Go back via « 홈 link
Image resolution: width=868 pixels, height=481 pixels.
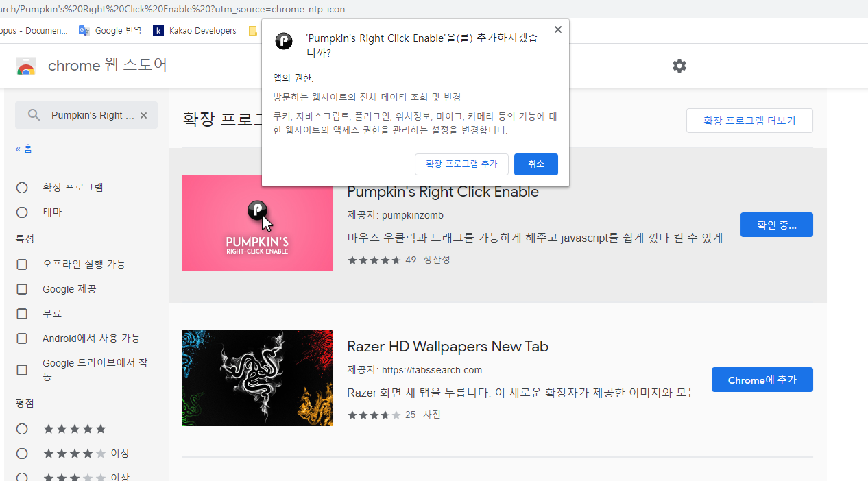[24, 149]
